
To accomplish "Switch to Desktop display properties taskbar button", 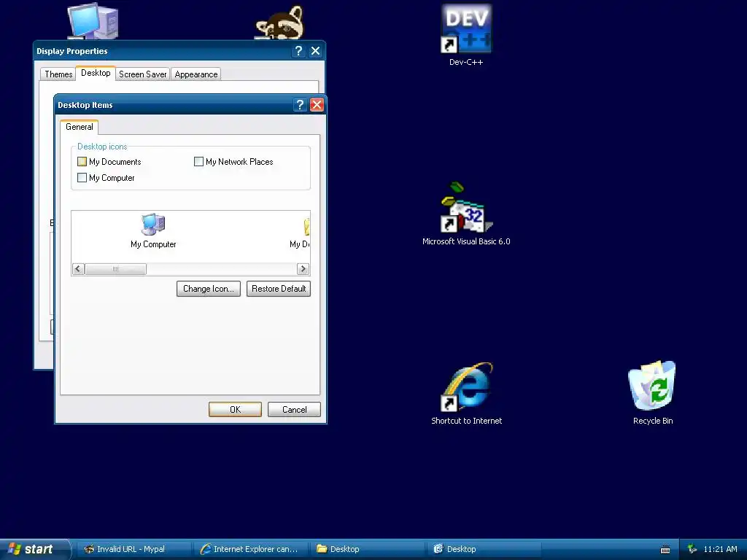I will [x=483, y=550].
